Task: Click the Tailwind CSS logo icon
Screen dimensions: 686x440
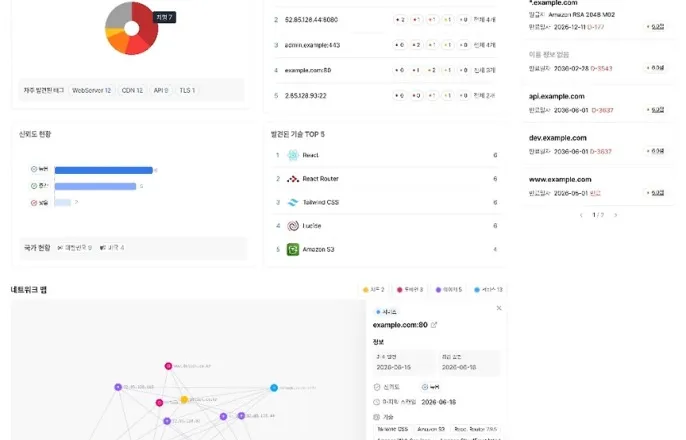Action: tap(293, 203)
